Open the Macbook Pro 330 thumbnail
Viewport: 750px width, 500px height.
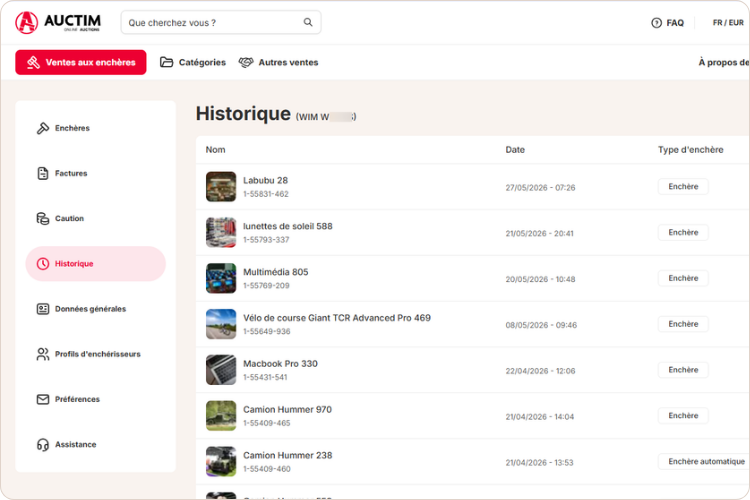(x=221, y=370)
